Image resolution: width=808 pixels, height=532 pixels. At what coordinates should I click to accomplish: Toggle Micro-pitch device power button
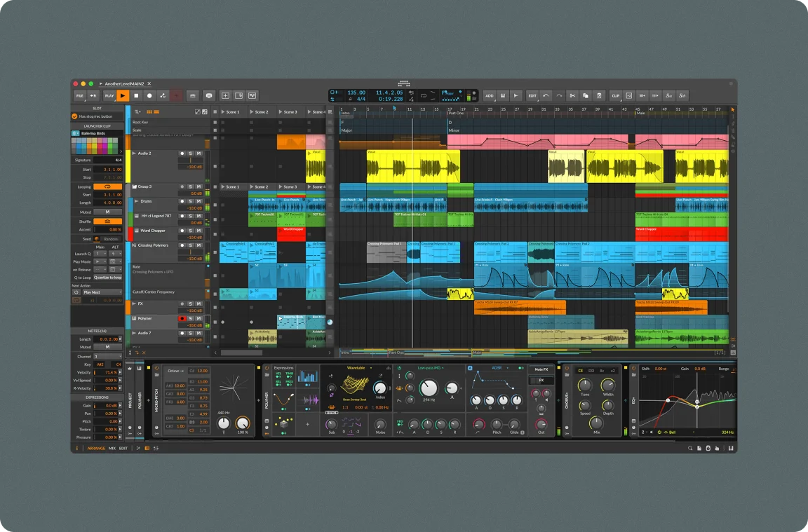click(156, 368)
